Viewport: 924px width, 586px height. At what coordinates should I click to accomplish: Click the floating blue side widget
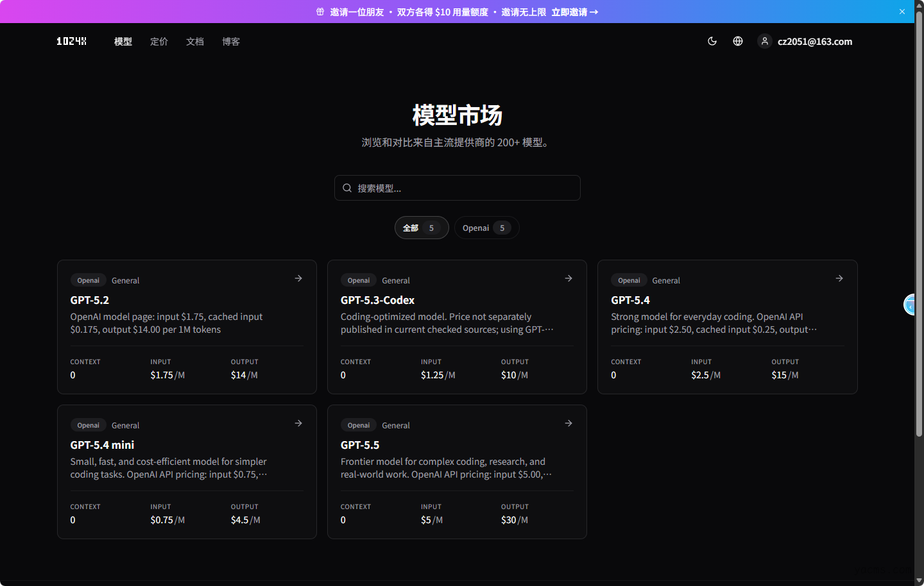click(909, 305)
